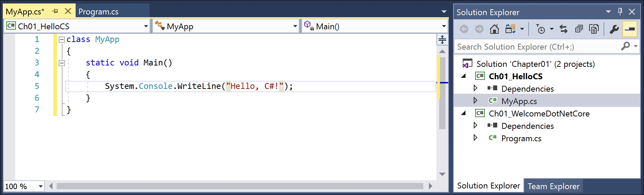644x195 pixels.
Task: Select the Ch01_HelloCS project
Action: click(x=516, y=76)
